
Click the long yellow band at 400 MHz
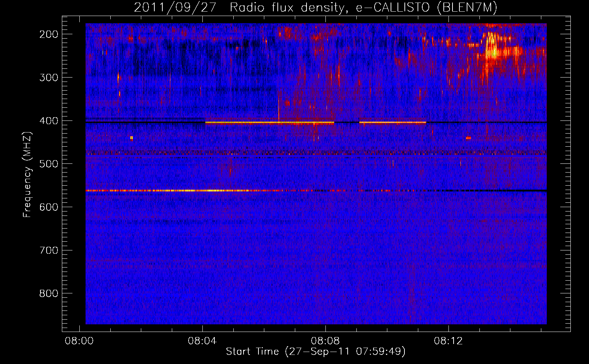point(269,123)
